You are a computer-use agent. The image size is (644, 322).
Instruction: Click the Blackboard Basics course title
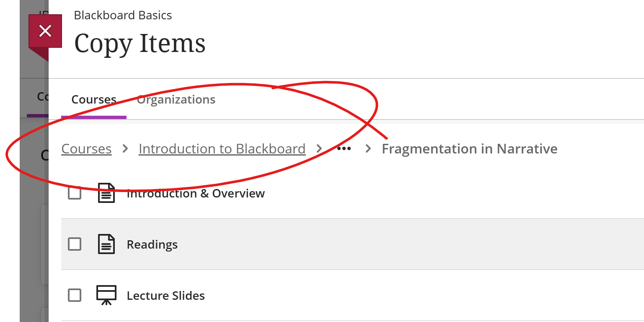point(123,16)
